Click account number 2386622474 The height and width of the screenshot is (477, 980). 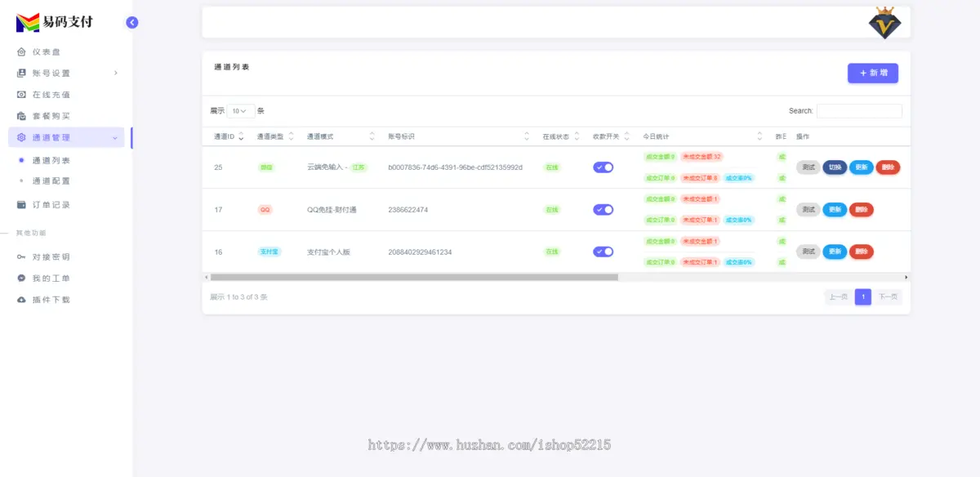tap(408, 210)
